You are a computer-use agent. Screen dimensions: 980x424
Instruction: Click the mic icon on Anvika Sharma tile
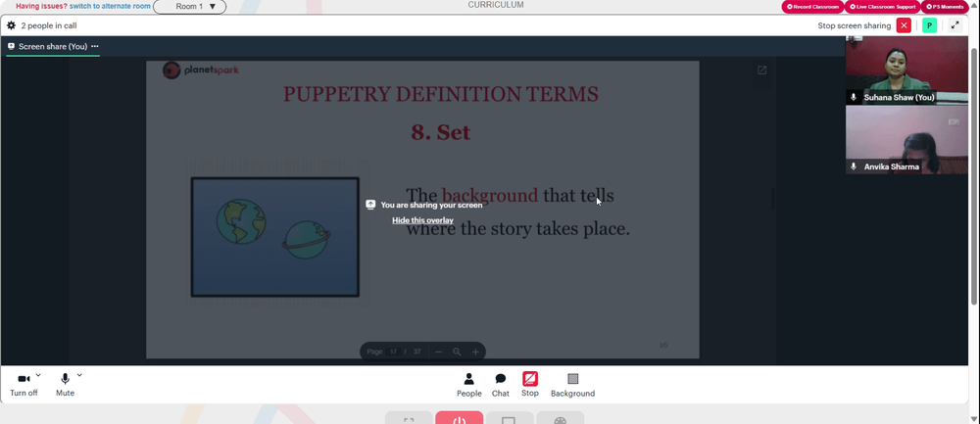pos(854,166)
